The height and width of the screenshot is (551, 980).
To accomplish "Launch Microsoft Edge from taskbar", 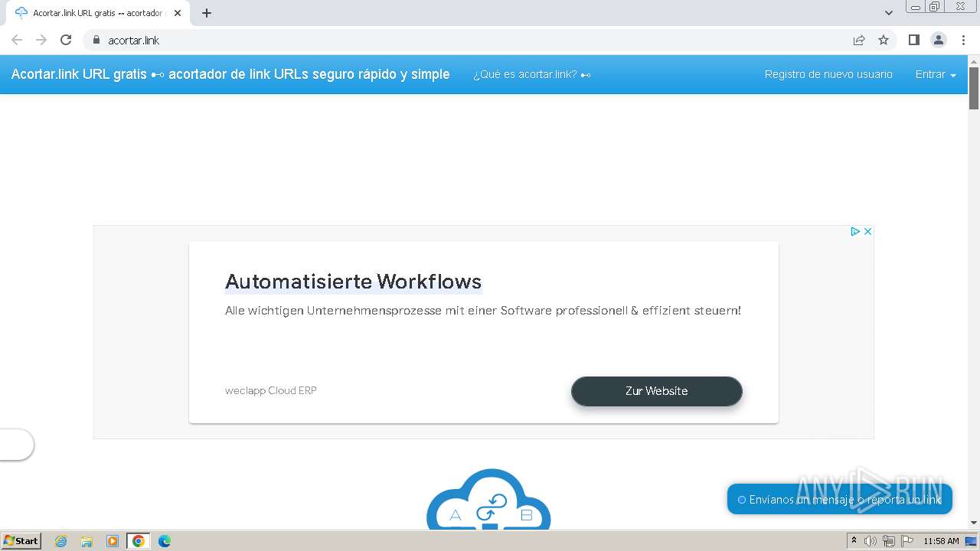I will pos(165,541).
